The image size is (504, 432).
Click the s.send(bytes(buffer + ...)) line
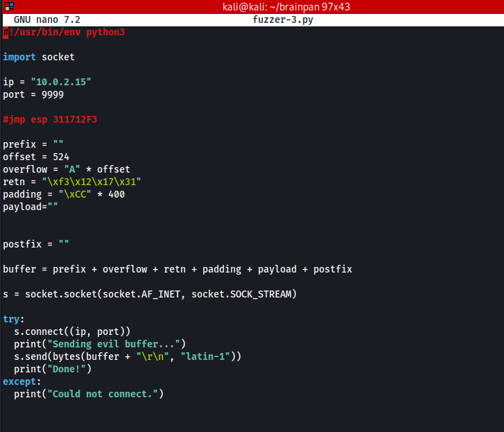pyautogui.click(x=128, y=357)
